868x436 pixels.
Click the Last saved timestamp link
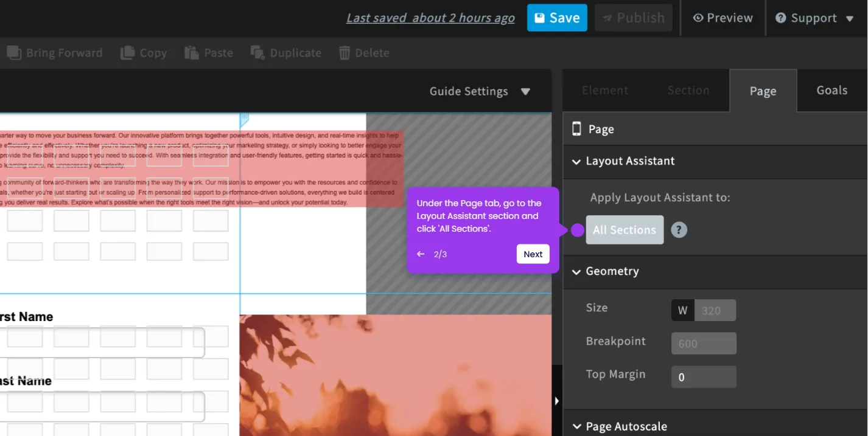(x=430, y=18)
